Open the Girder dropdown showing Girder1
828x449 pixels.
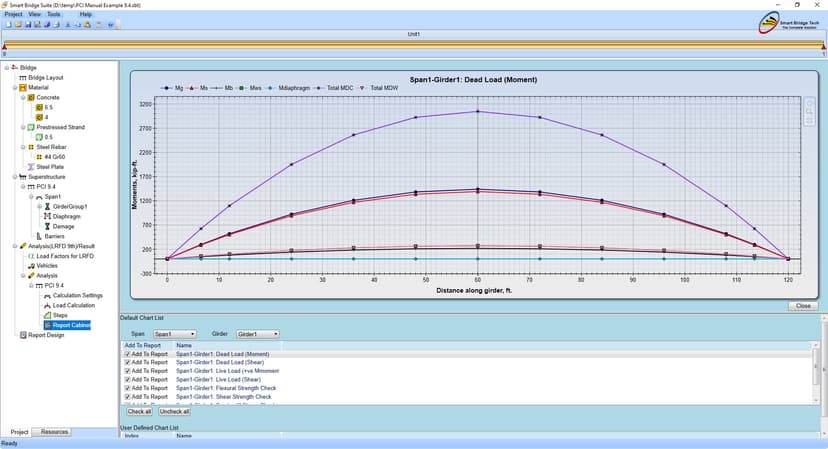(258, 334)
